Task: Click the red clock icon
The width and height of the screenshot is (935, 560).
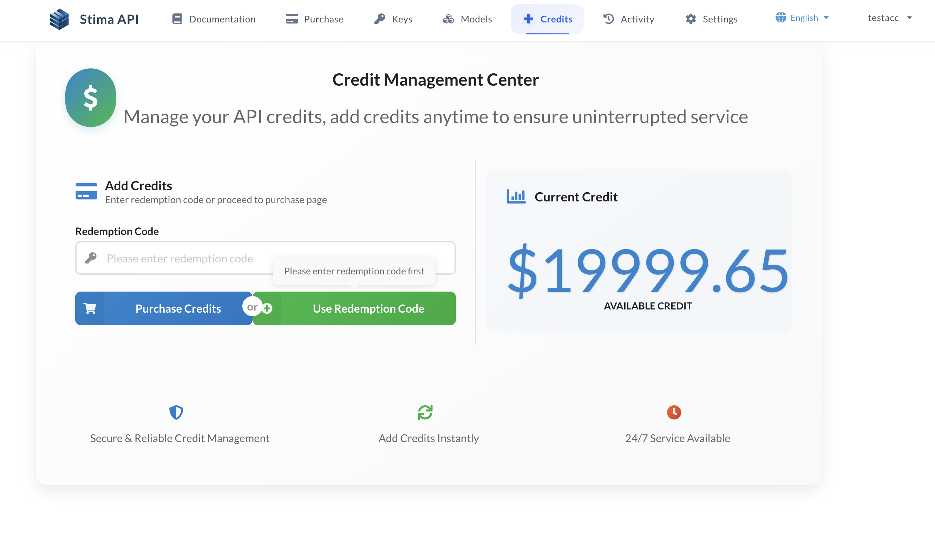Action: [x=674, y=412]
